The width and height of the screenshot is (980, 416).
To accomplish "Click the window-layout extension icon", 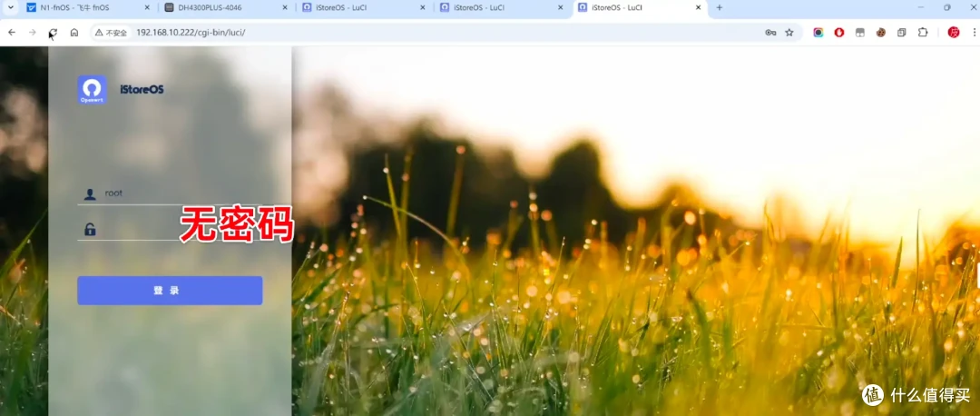I will [860, 33].
